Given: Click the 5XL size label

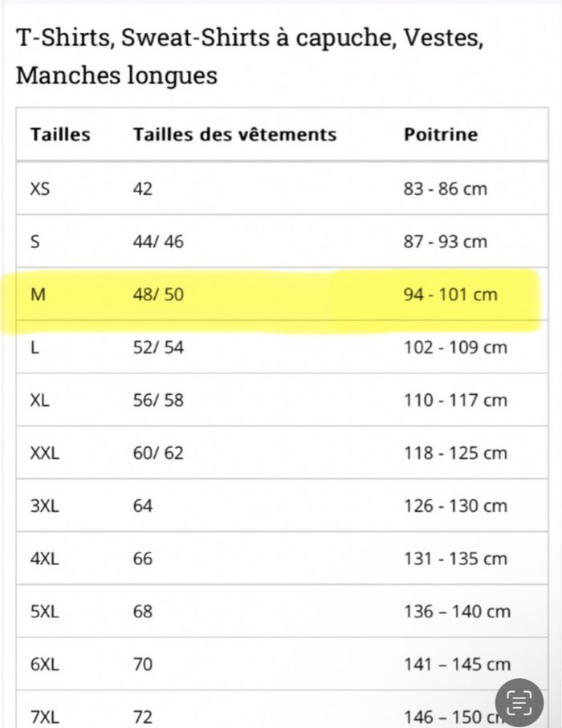Looking at the screenshot, I should 44,612.
